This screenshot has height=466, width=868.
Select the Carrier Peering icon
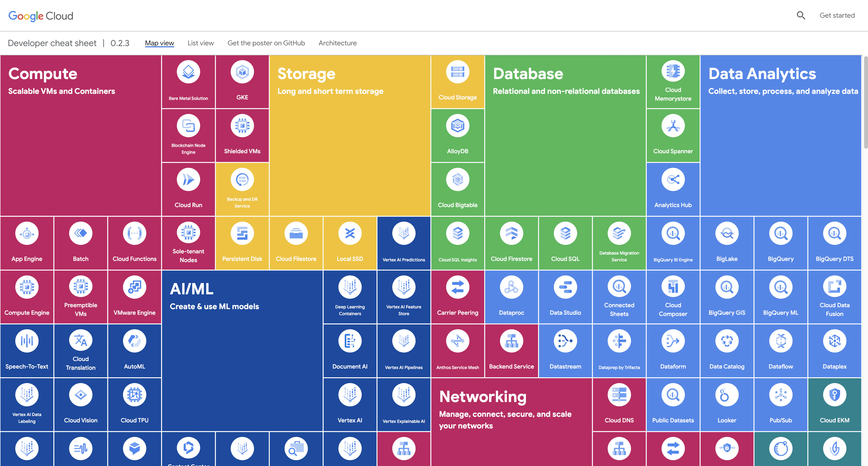click(458, 287)
